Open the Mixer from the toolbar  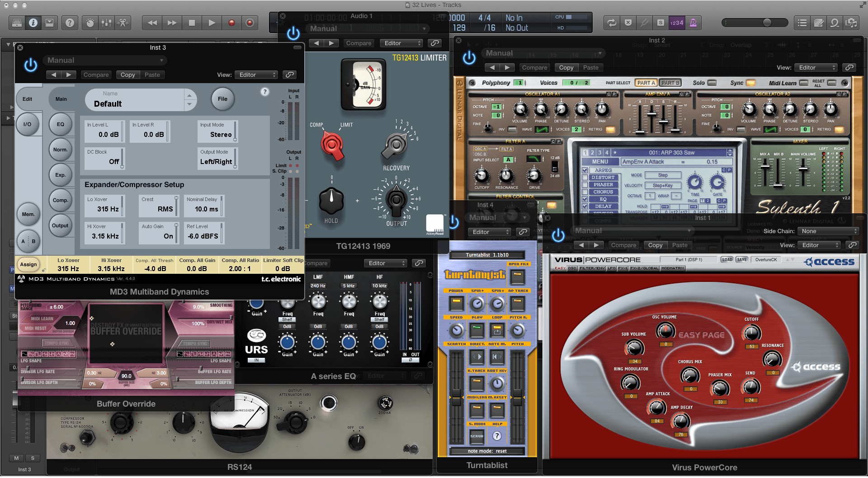(x=106, y=23)
